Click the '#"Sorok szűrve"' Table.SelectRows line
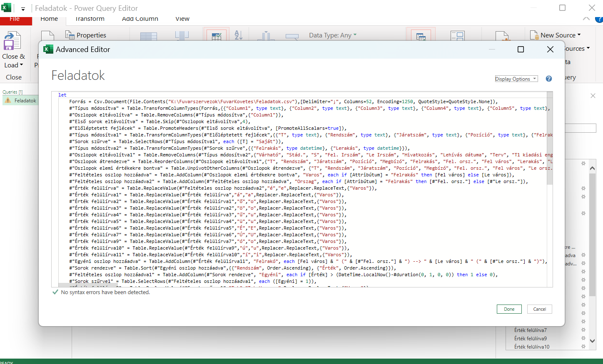603x364 pixels. [176, 141]
